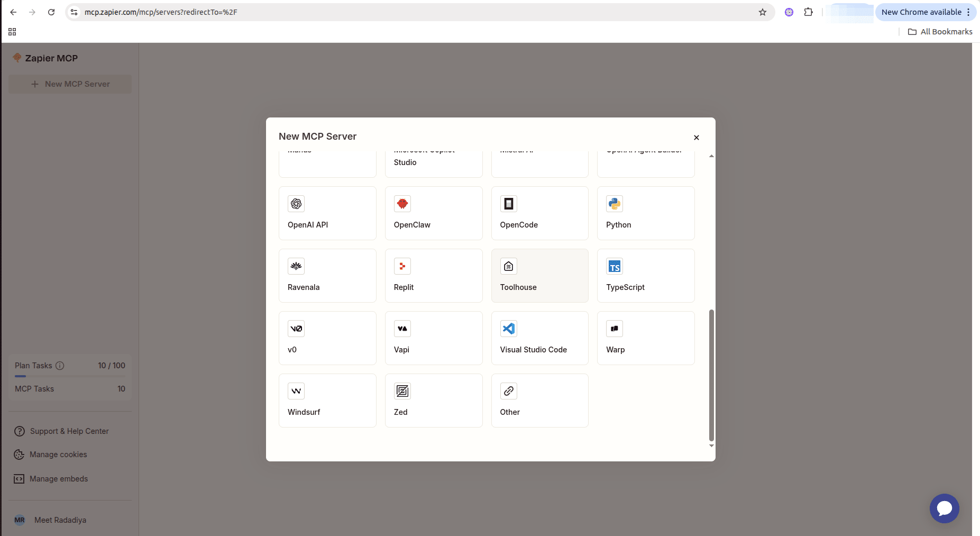This screenshot has width=980, height=536.
Task: Click the Toolhouse house icon
Action: (509, 266)
